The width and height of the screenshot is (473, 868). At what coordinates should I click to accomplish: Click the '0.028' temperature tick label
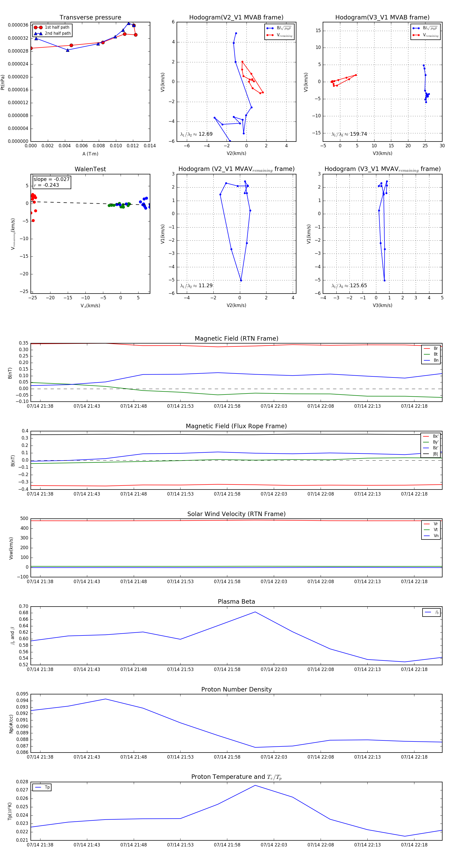[x=22, y=782]
